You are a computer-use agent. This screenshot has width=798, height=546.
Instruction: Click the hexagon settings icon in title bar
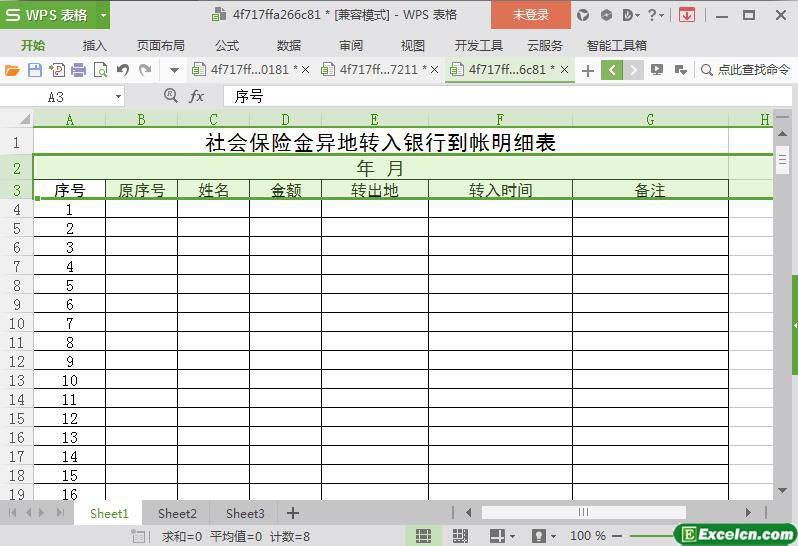[x=606, y=15]
